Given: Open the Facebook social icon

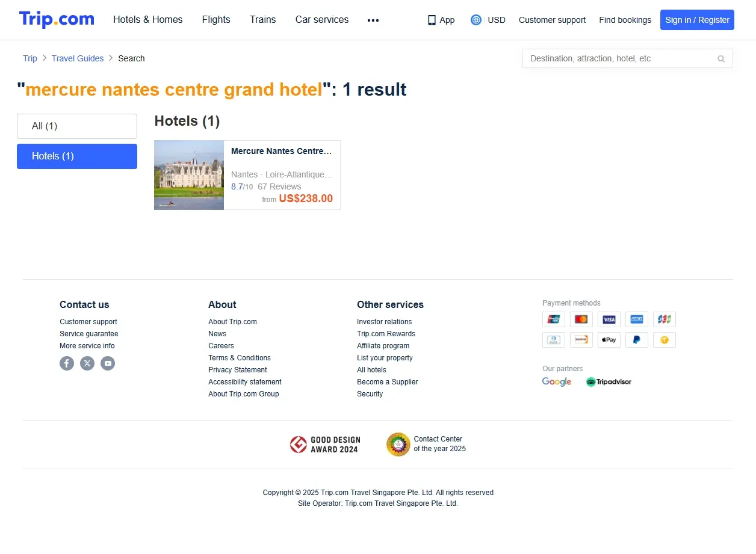Looking at the screenshot, I should pyautogui.click(x=67, y=363).
